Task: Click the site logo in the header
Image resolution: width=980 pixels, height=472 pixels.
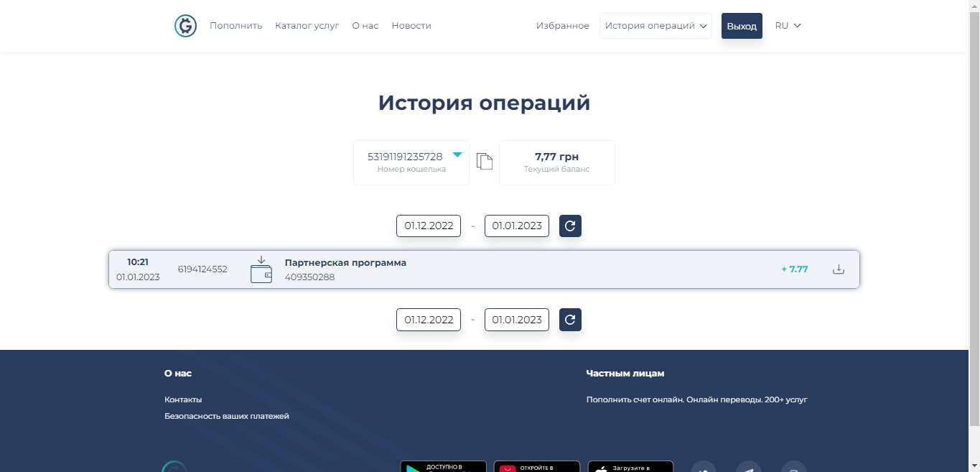Action: click(x=185, y=26)
